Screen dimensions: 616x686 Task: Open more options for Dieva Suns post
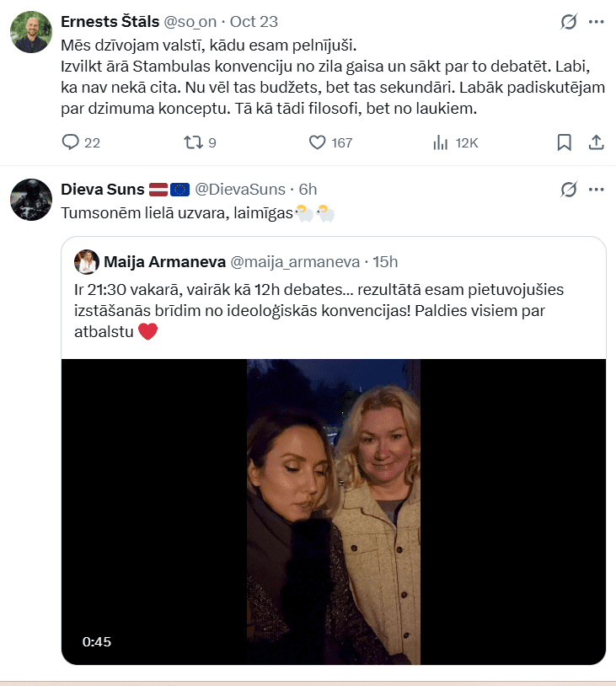[x=596, y=189]
